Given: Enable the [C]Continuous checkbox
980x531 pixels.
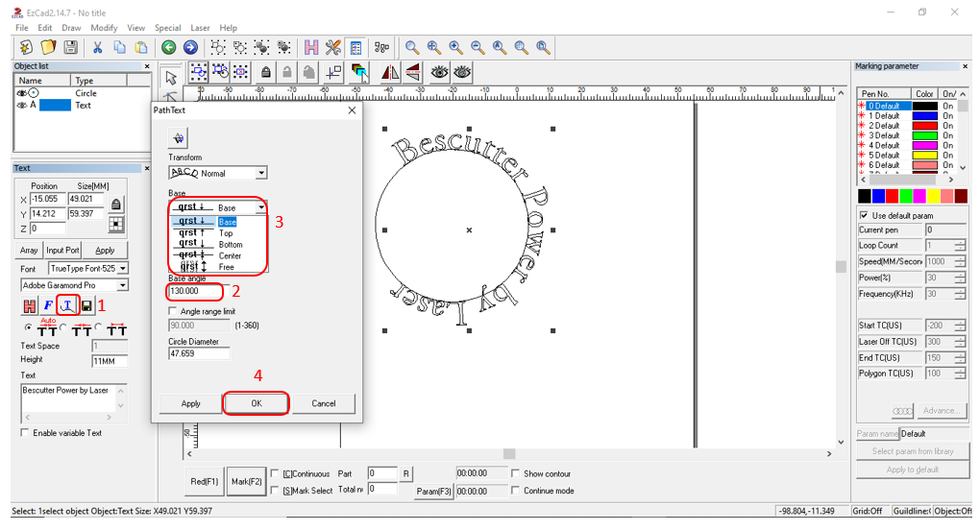Looking at the screenshot, I should [275, 473].
